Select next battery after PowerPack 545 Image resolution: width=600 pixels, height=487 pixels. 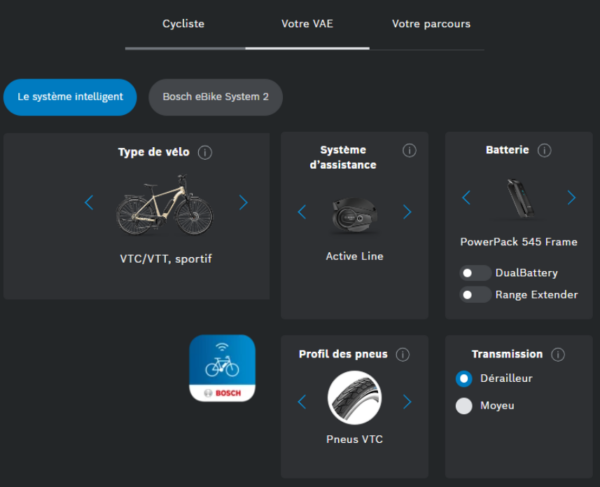(x=571, y=197)
